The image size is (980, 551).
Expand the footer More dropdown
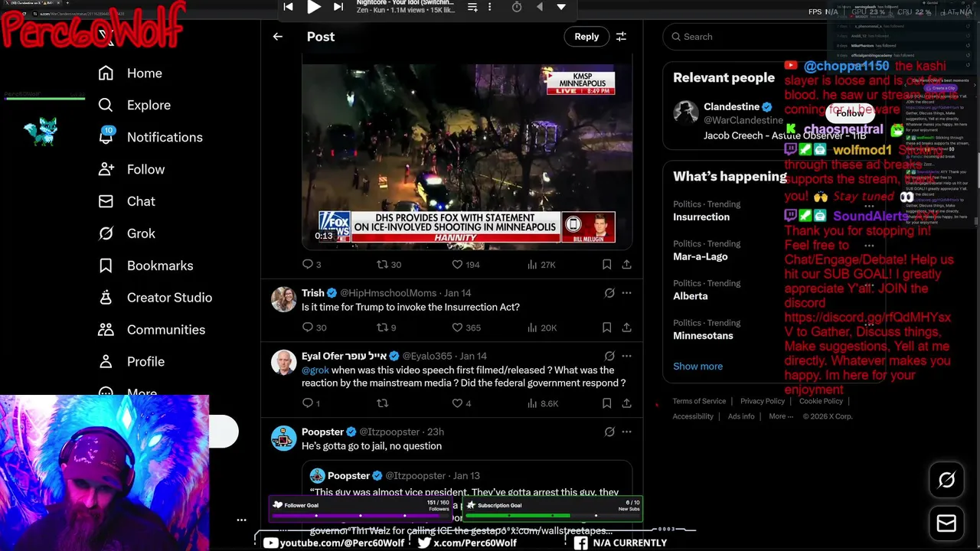pos(780,416)
